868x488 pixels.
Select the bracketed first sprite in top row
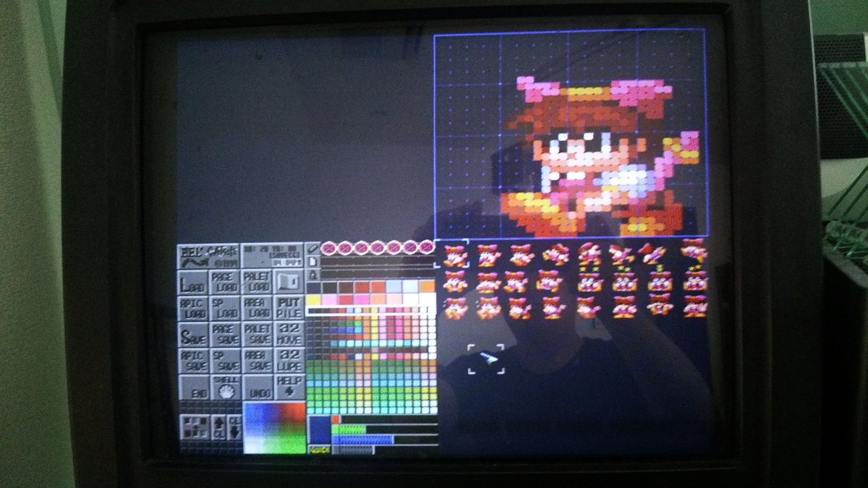(x=454, y=254)
